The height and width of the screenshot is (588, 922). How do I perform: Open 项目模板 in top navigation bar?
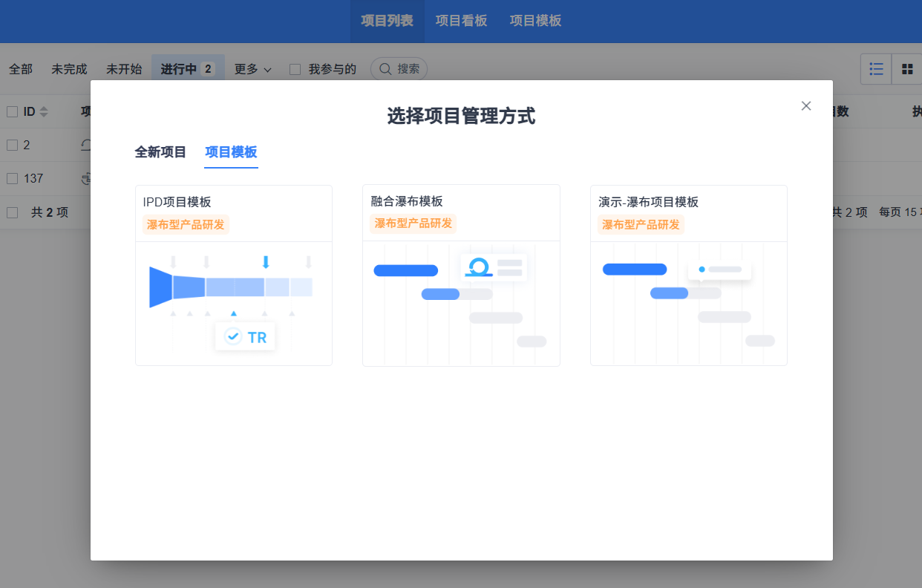(x=535, y=21)
